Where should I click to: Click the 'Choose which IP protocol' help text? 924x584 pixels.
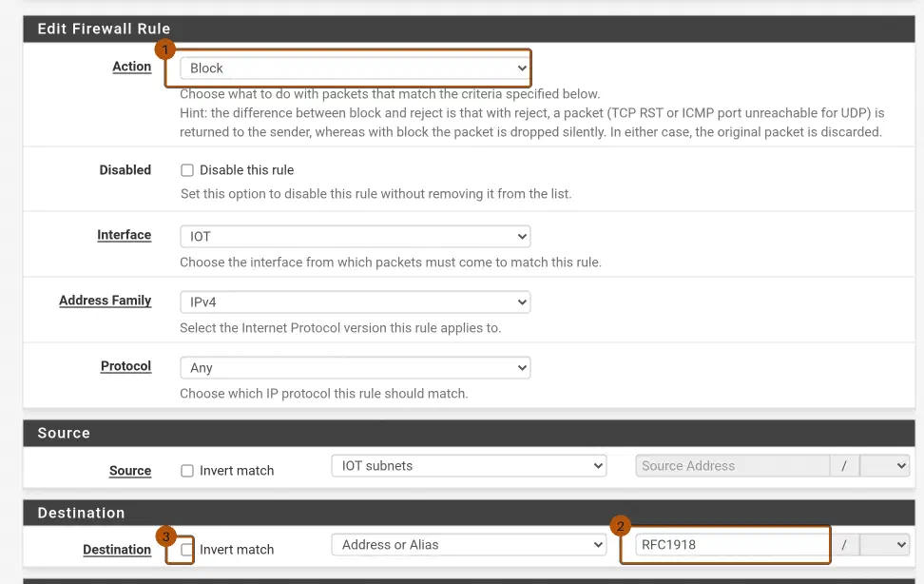pyautogui.click(x=323, y=394)
